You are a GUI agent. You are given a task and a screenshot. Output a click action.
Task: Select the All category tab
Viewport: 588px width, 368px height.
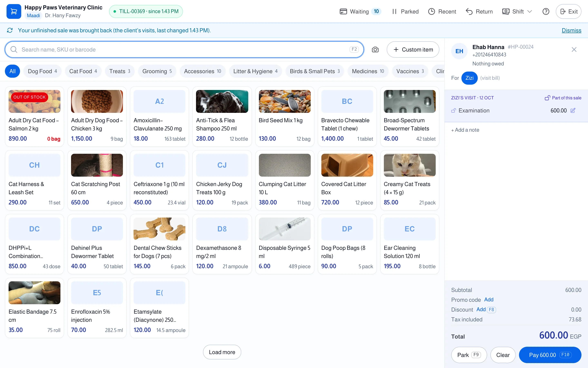12,71
